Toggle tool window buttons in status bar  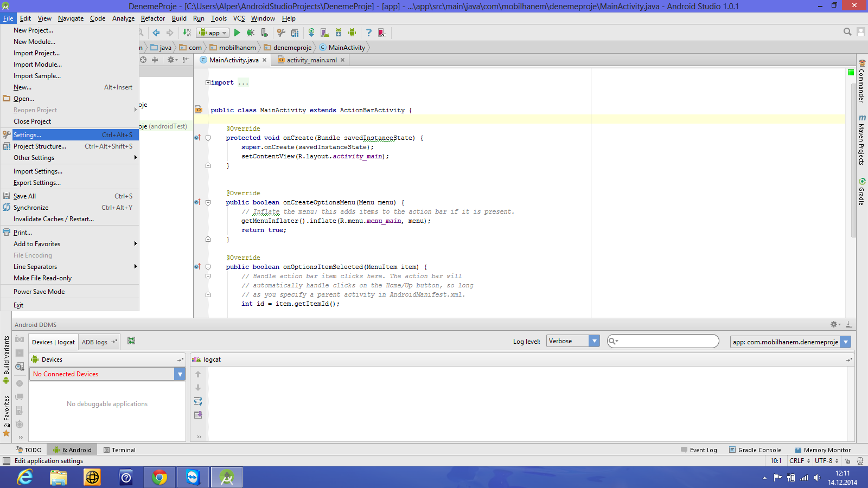[x=7, y=461]
